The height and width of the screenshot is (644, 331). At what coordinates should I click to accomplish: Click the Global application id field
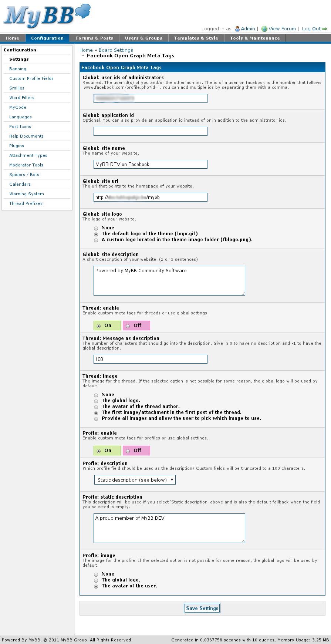tap(151, 131)
